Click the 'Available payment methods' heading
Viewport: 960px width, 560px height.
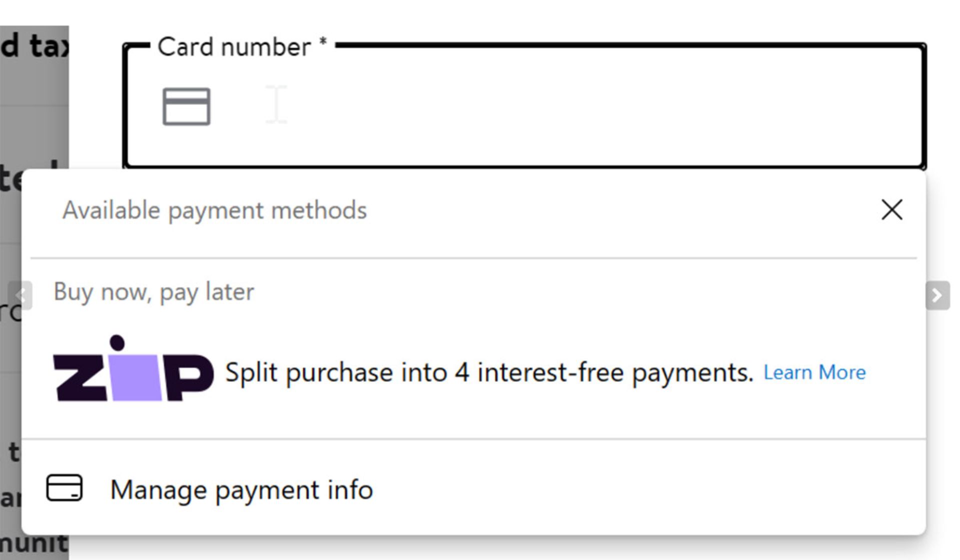click(214, 210)
